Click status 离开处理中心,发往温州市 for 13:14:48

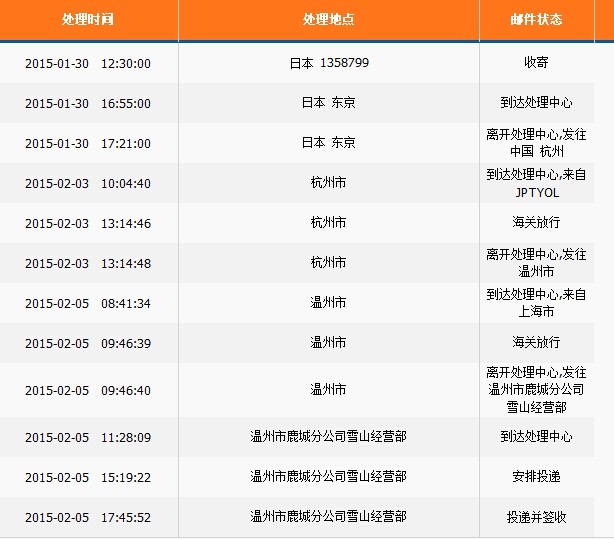coord(536,263)
